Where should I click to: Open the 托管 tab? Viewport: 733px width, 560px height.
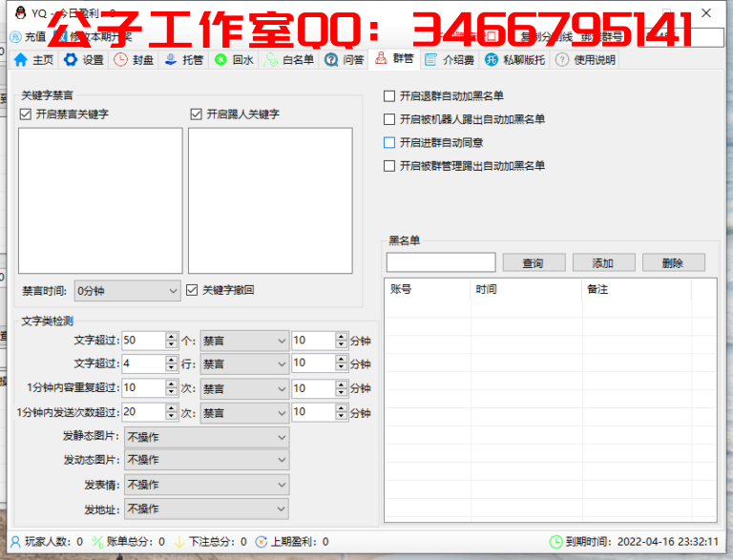coord(184,60)
